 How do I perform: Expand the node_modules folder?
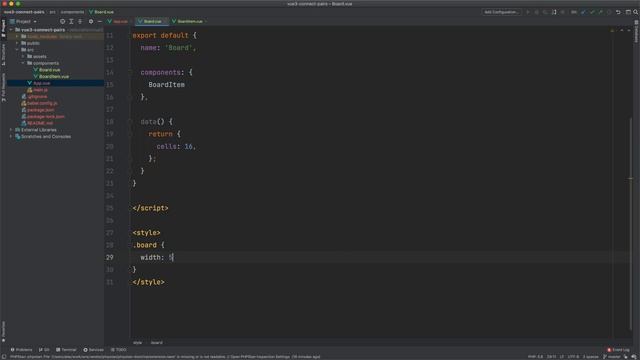(17, 36)
